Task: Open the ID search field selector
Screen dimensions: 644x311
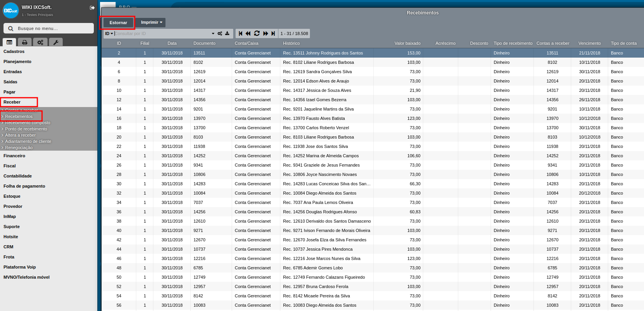Action: point(109,33)
